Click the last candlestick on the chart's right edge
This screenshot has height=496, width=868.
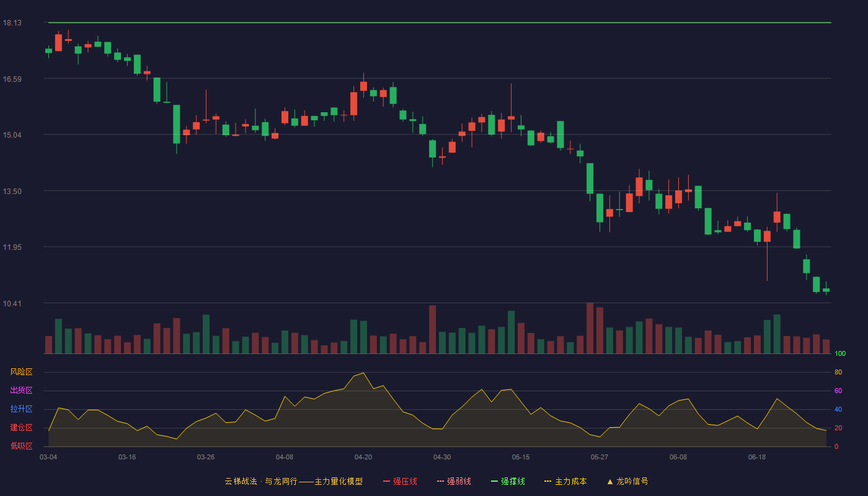(x=826, y=289)
